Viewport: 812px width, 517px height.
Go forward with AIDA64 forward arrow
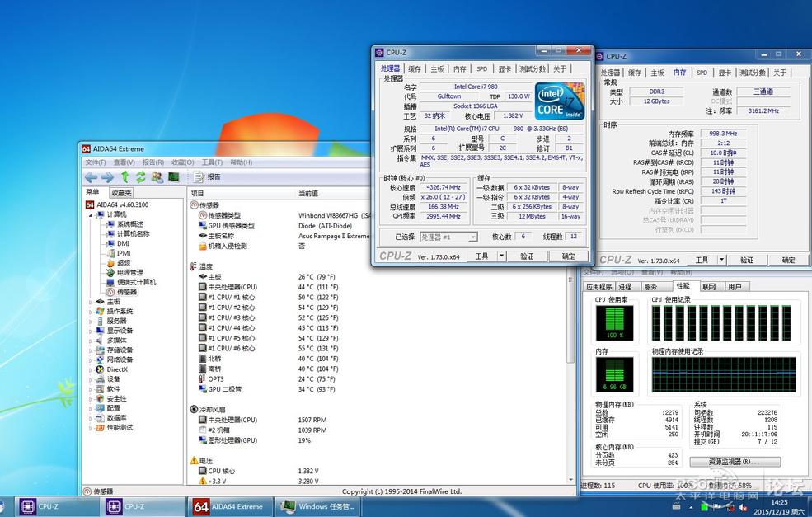click(x=107, y=177)
